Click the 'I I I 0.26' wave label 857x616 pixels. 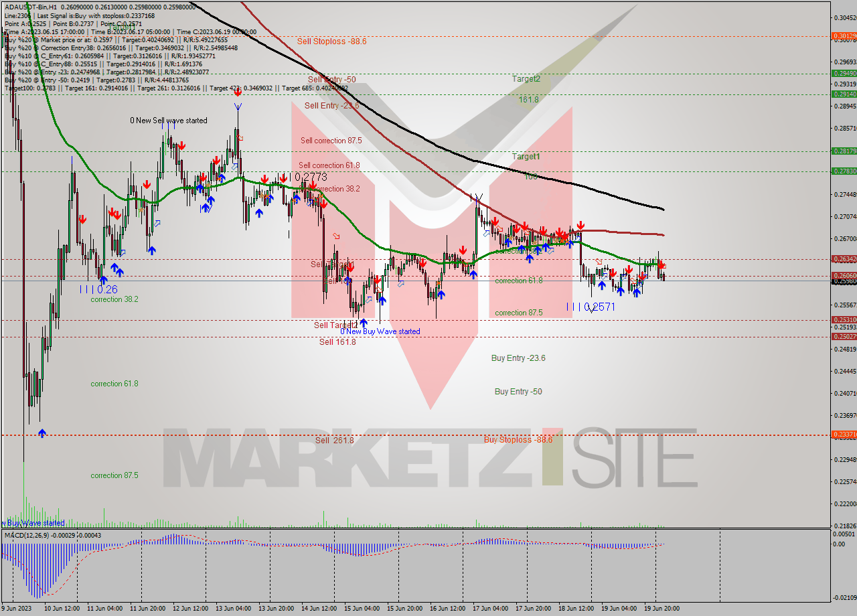(x=98, y=290)
